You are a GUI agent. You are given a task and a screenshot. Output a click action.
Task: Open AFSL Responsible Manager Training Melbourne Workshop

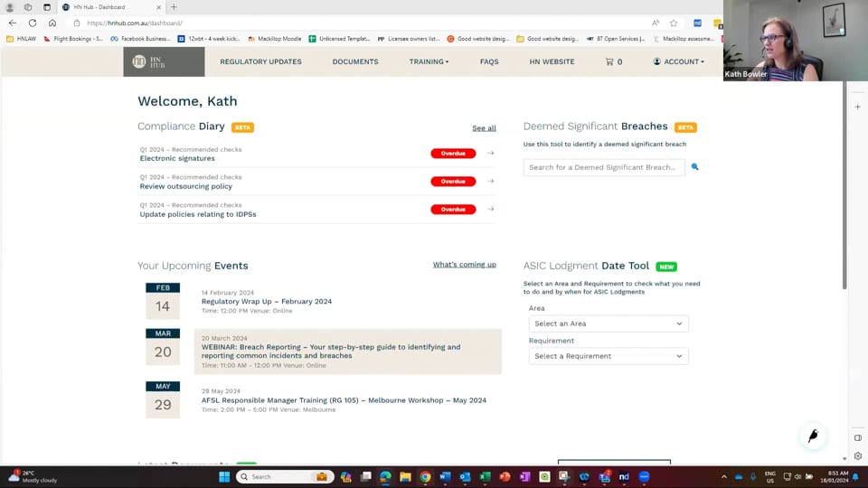(x=344, y=400)
